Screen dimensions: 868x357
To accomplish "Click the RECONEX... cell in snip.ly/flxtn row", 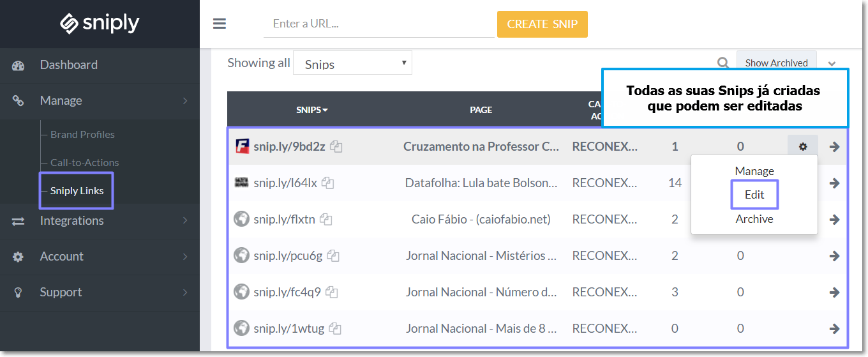I will (x=605, y=220).
